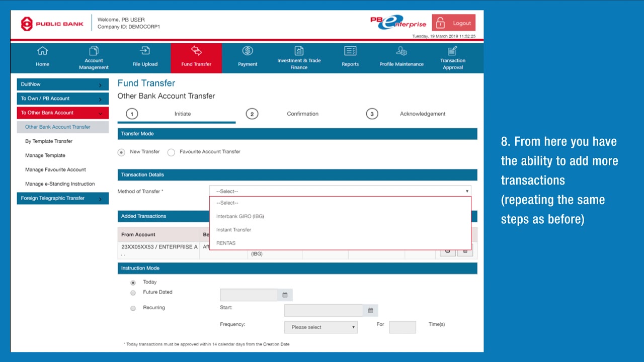
Task: Select the Today instruction mode
Action: pos(133,283)
